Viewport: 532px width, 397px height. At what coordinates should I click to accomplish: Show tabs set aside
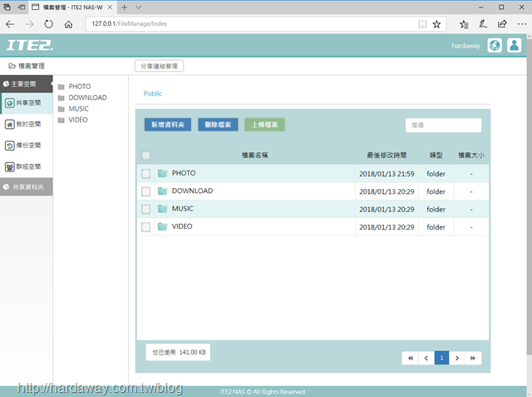(x=7, y=7)
